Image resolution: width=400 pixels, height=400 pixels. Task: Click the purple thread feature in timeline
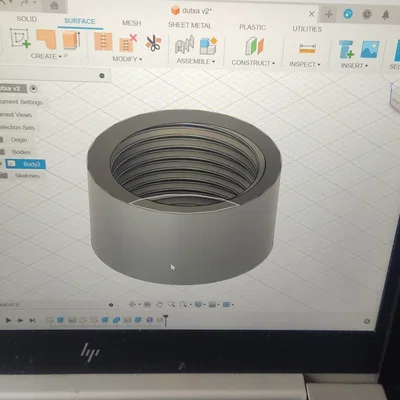click(149, 320)
